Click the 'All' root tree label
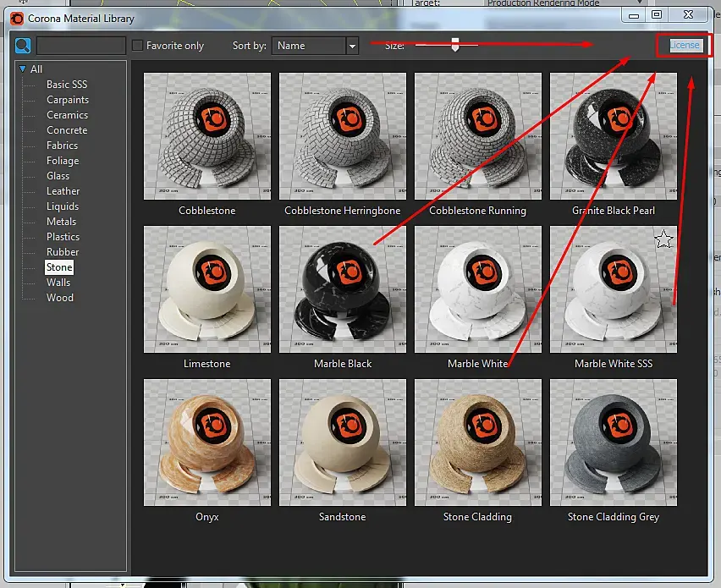 click(36, 69)
